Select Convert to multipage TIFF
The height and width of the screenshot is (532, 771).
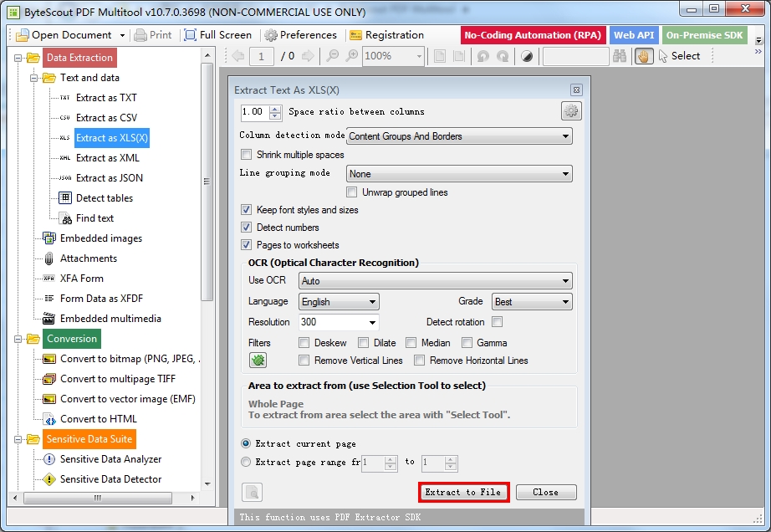tap(118, 379)
